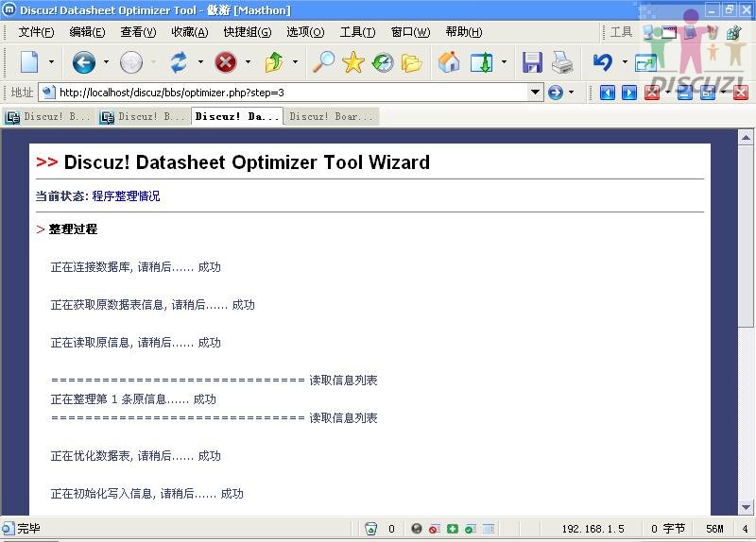The image size is (756, 542).
Task: Click the grey sphere icon in status bar
Action: tap(417, 529)
